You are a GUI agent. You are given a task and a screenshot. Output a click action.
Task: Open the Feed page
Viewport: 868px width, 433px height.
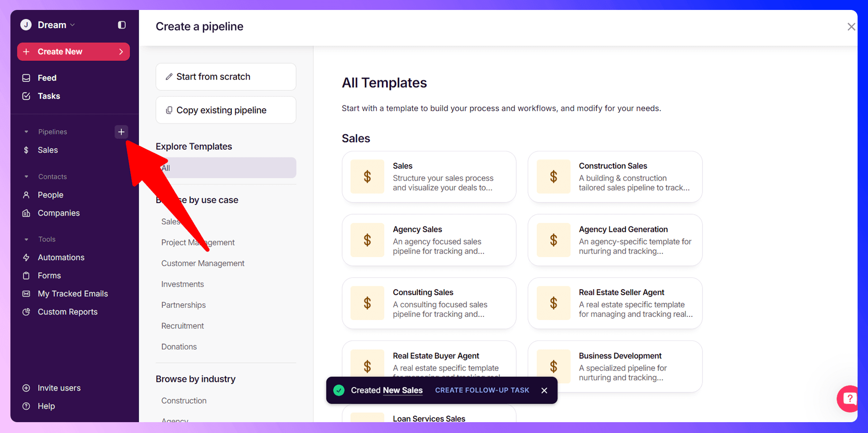47,78
